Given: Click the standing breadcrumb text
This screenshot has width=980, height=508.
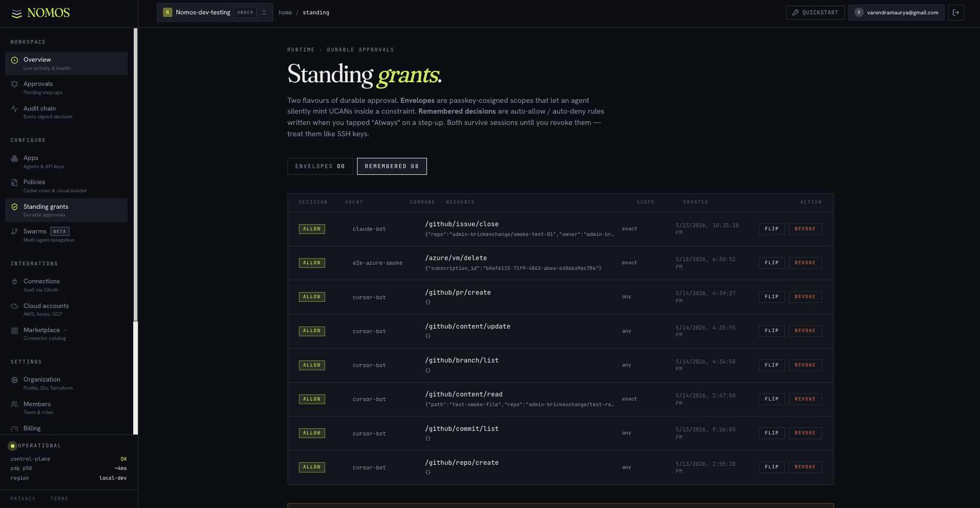Looking at the screenshot, I should [316, 12].
